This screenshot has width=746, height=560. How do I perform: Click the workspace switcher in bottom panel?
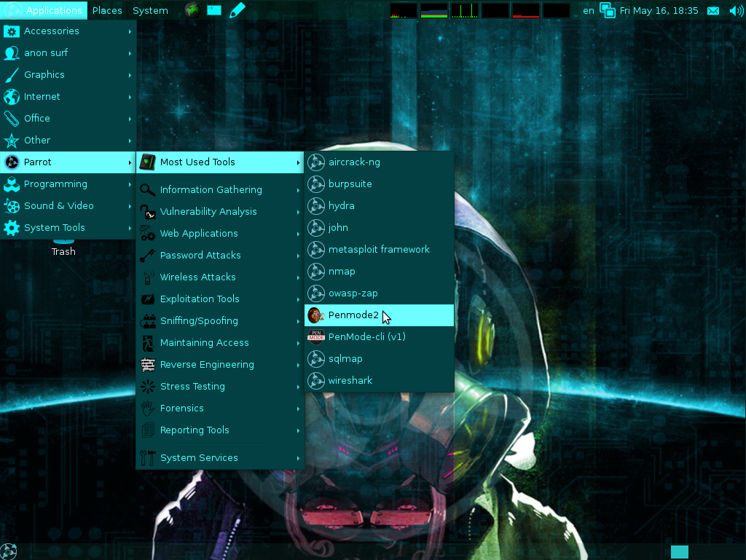pyautogui.click(x=680, y=552)
